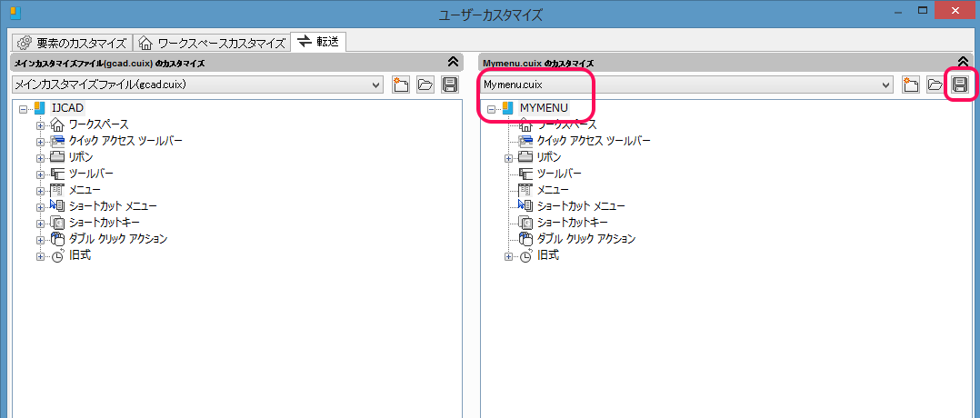The height and width of the screenshot is (418, 980).
Task: Select メニュー text under IJCAD
Action: coord(85,190)
